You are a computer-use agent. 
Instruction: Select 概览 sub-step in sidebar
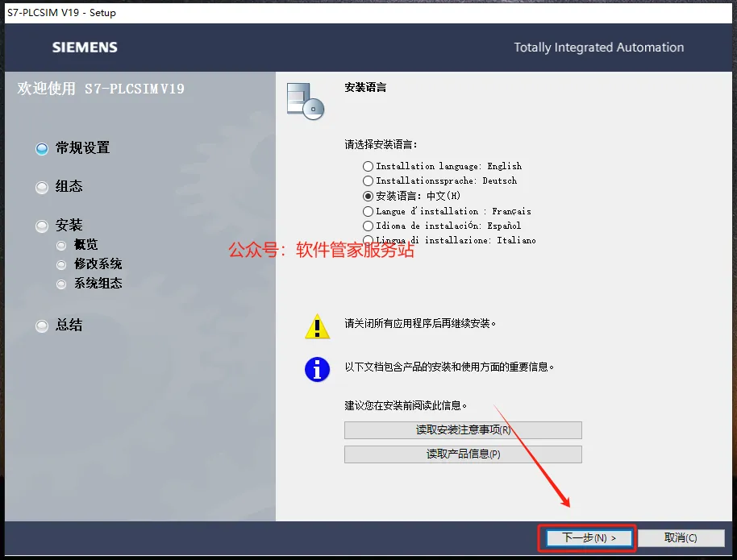point(77,245)
